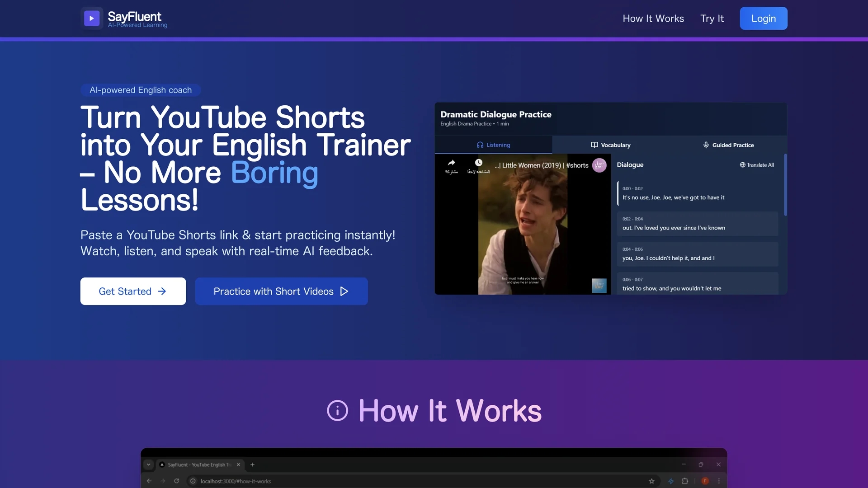Click the AI-powered English coach badge
The width and height of the screenshot is (868, 488).
coord(141,90)
